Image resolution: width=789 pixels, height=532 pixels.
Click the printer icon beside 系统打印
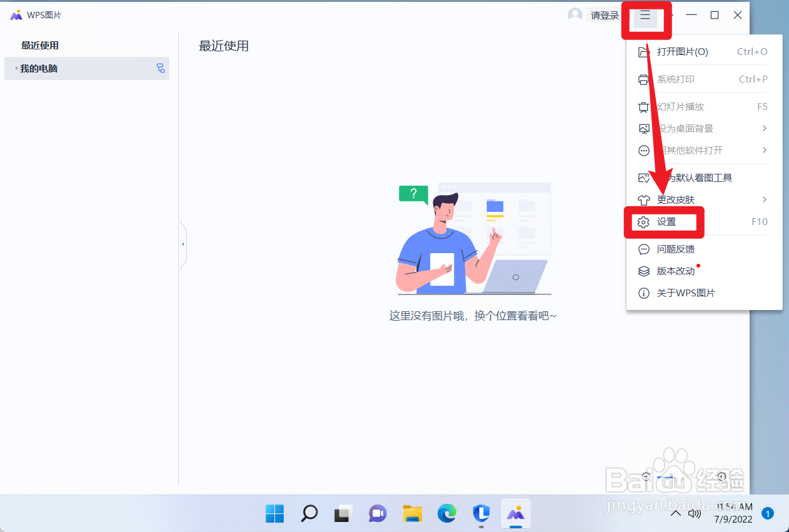point(644,79)
